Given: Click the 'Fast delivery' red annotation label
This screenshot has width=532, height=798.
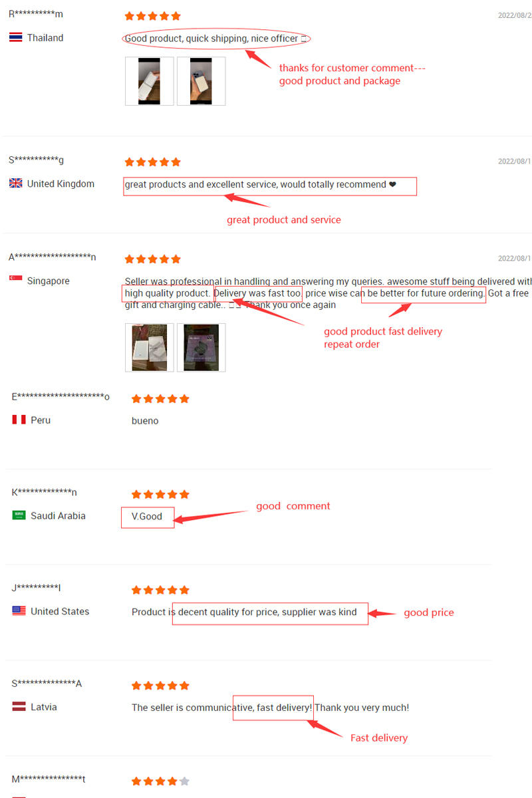Looking at the screenshot, I should 379,737.
